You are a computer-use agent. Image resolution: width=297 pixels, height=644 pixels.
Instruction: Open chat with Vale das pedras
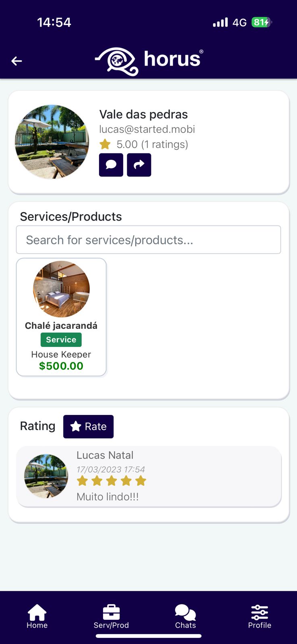tap(111, 165)
